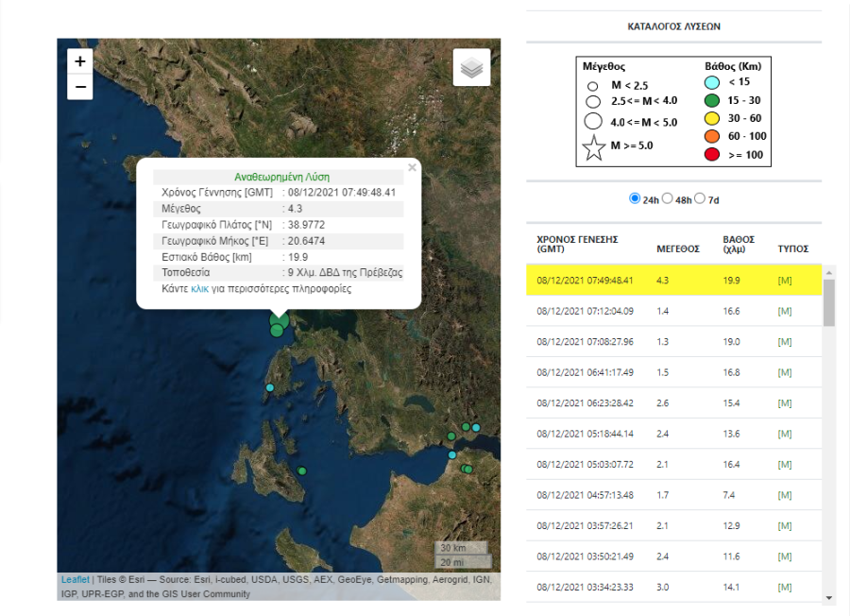Click [M] type link in the 4.3 row
850x616 pixels.
[785, 281]
